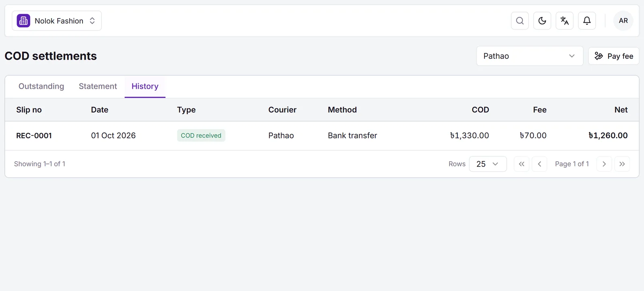This screenshot has width=644, height=291.
Task: Open the Rows 25 per-page dropdown
Action: tap(487, 164)
